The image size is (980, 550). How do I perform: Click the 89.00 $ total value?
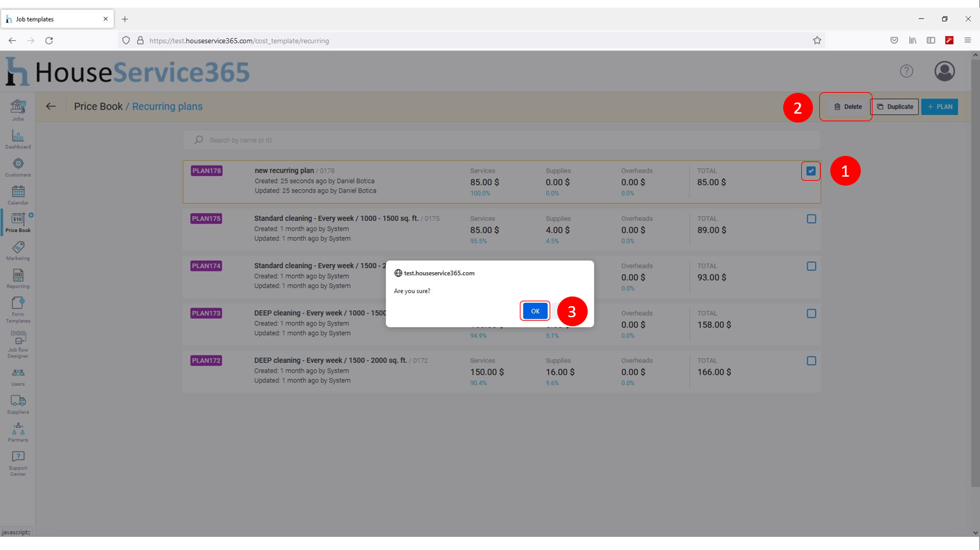click(712, 230)
